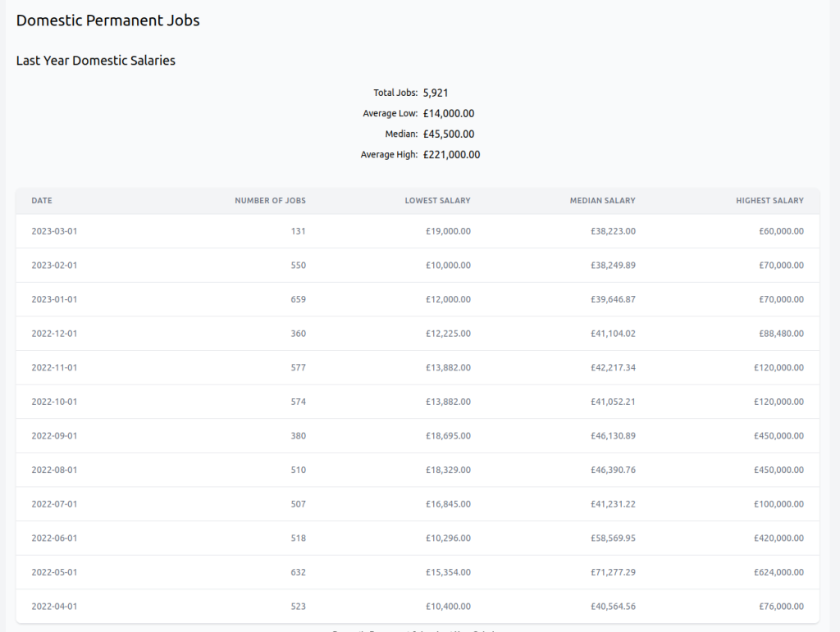Sort by MEDIAN SALARY column header
The height and width of the screenshot is (632, 840).
[602, 200]
